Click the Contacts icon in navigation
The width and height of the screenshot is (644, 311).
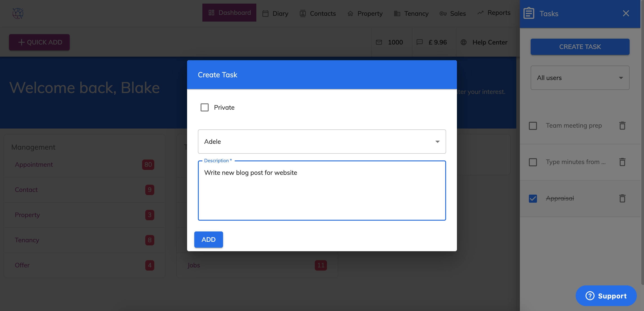[x=303, y=13]
